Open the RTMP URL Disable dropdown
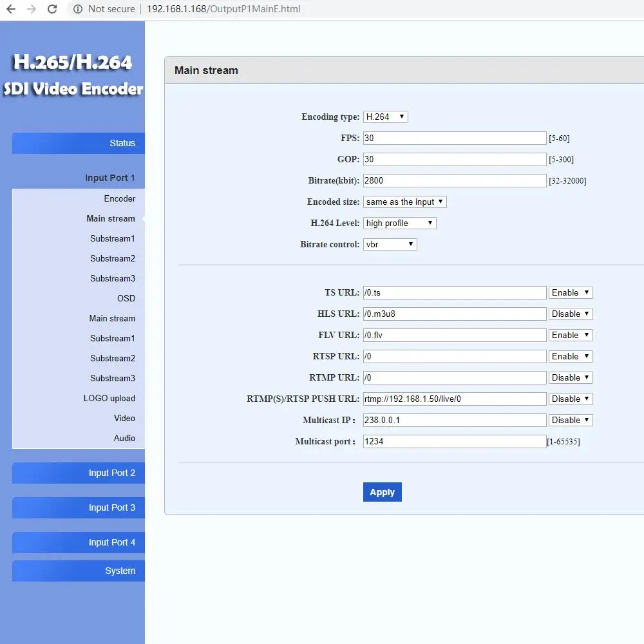The height and width of the screenshot is (644, 644). point(571,377)
